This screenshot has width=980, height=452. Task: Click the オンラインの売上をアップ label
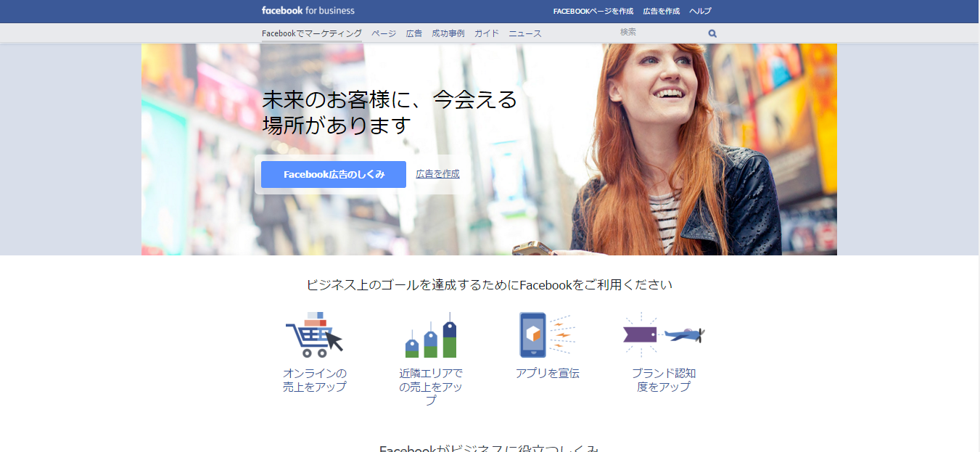[x=314, y=380]
